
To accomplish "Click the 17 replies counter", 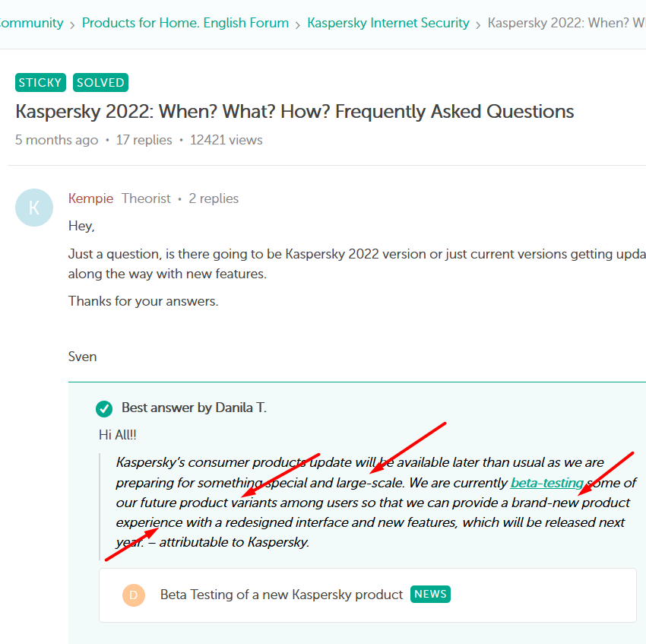I will 144,140.
